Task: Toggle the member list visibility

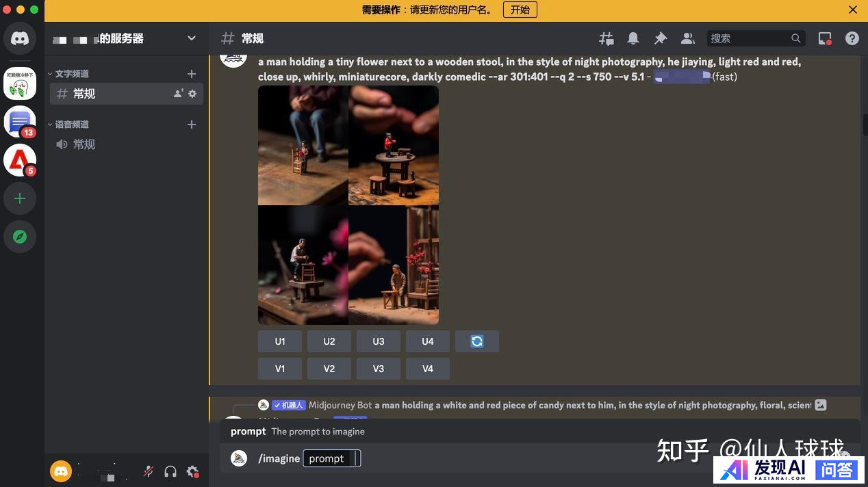Action: pos(687,38)
